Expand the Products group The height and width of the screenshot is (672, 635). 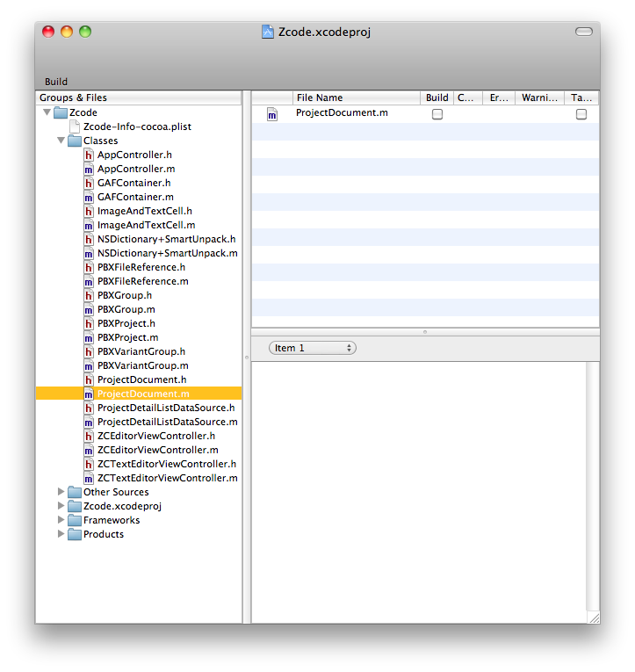(61, 534)
